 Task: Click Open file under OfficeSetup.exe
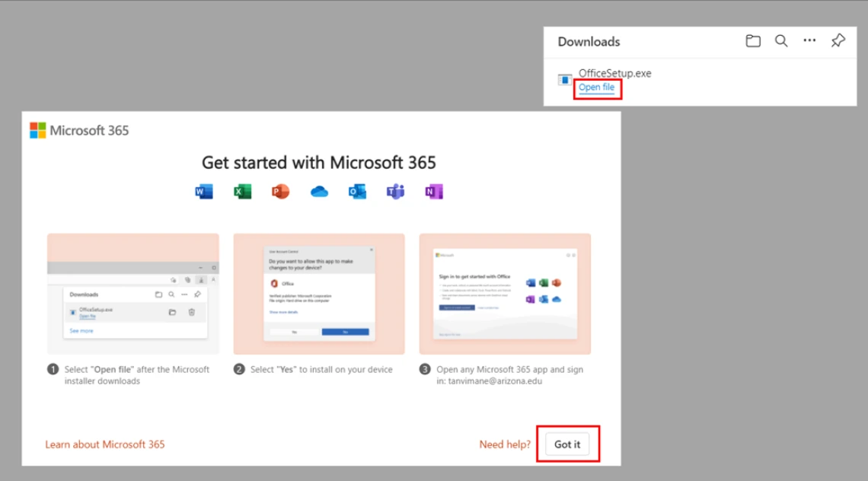[596, 88]
